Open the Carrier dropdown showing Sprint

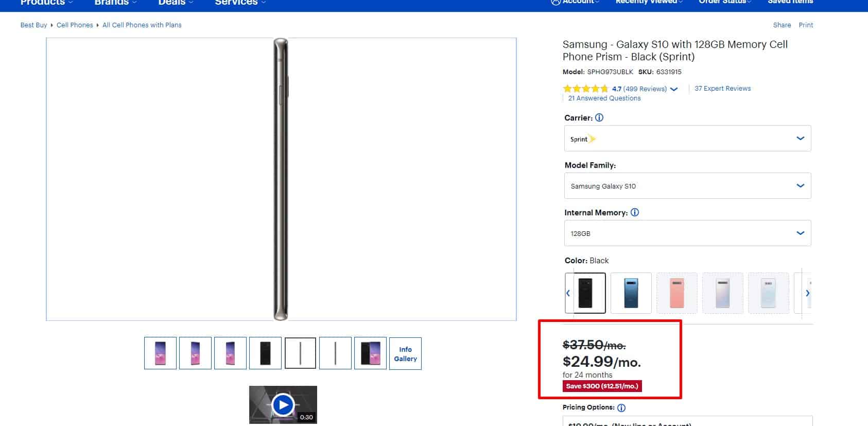pos(687,139)
